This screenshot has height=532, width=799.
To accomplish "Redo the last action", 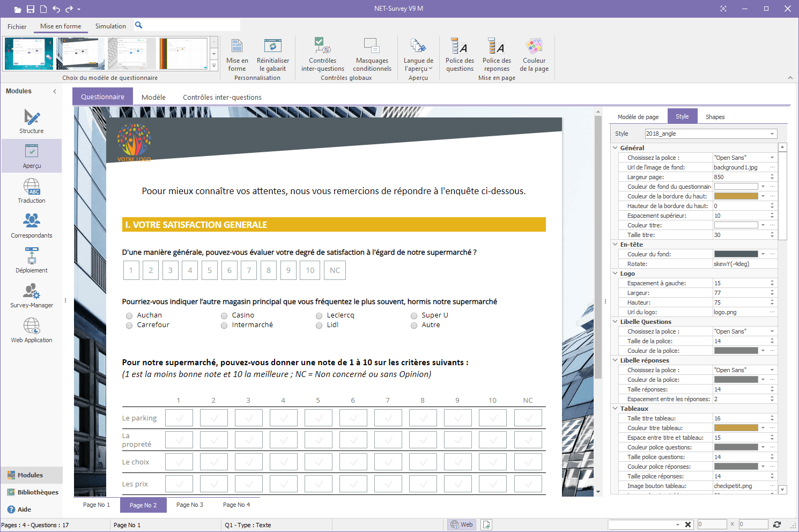I will click(x=69, y=9).
